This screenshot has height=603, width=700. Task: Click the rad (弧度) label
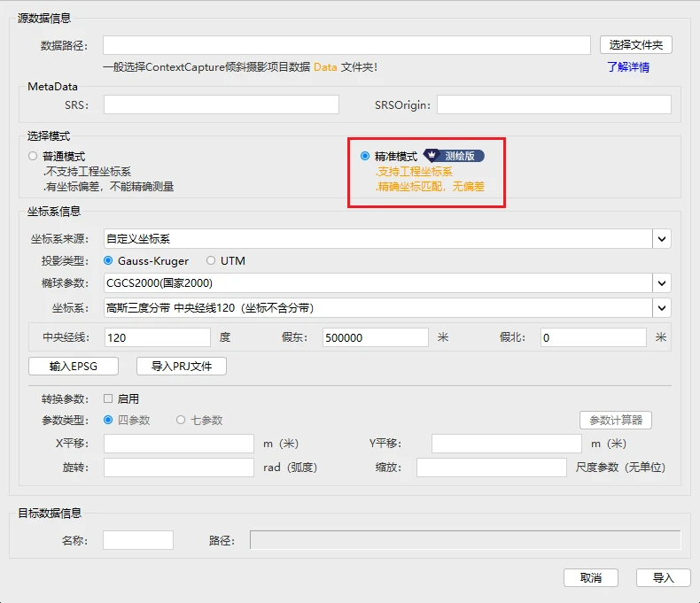point(290,468)
